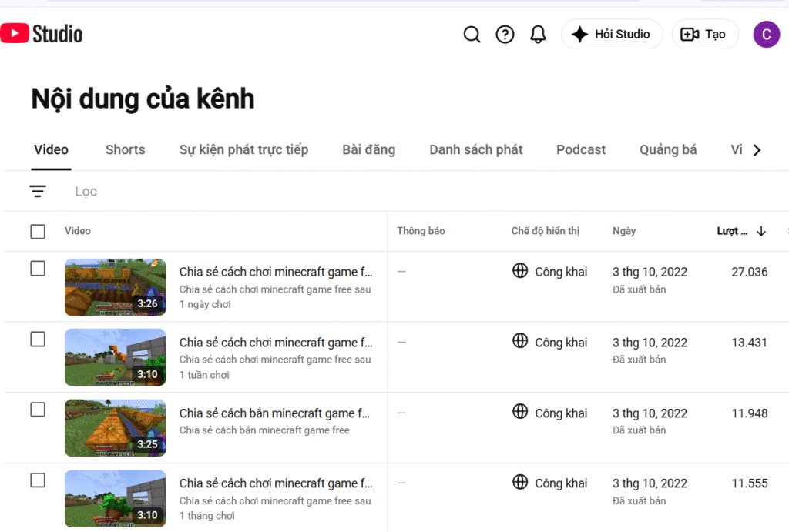Switch to the Video tab

(51, 150)
